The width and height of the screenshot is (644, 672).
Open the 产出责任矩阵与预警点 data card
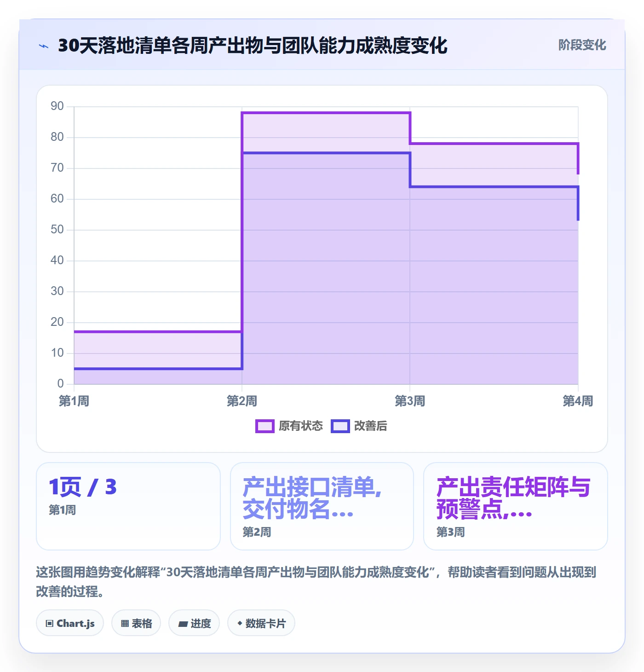516,506
